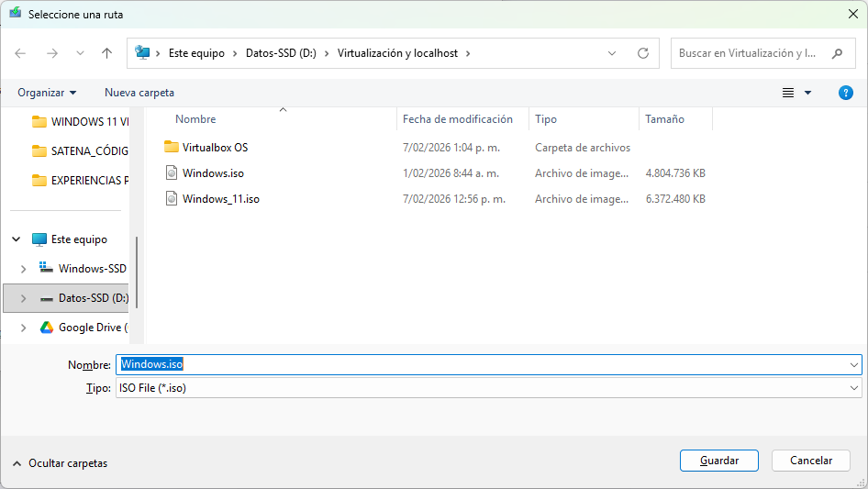868x489 pixels.
Task: Open the Organizar menu
Action: coord(47,93)
